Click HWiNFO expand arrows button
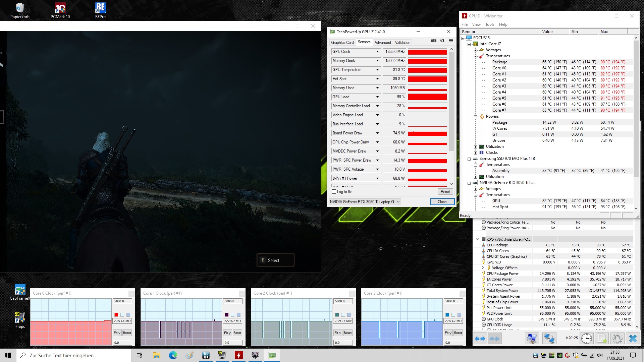 (480, 339)
